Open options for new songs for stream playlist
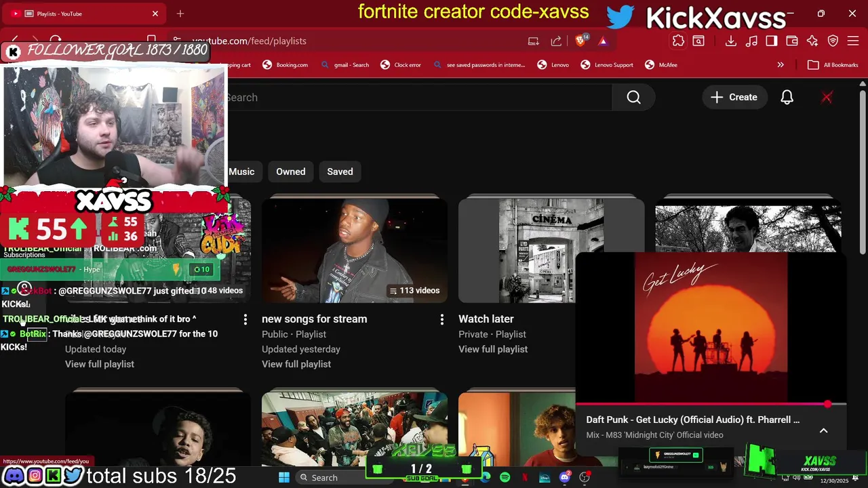The image size is (868, 488). pyautogui.click(x=441, y=319)
